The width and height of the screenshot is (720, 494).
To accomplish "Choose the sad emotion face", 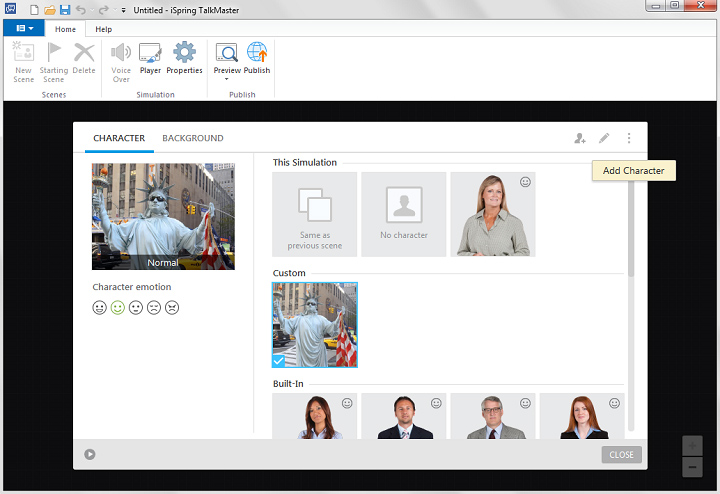I will tap(154, 308).
